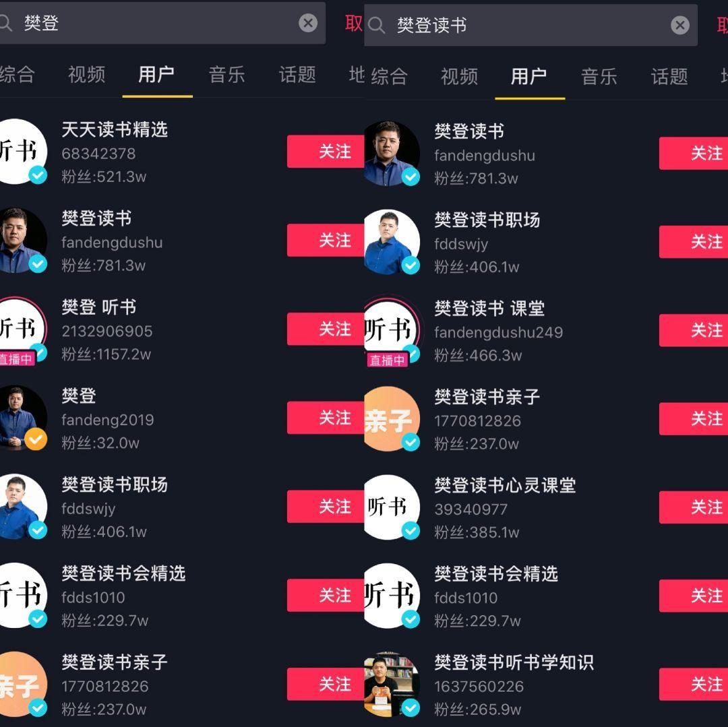Image resolution: width=728 pixels, height=727 pixels.
Task: Clear the 樊登读书 search field
Action: (679, 25)
